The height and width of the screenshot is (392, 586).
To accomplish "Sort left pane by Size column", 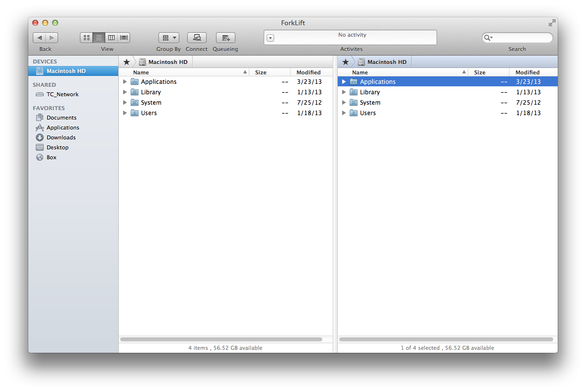I will pos(270,72).
